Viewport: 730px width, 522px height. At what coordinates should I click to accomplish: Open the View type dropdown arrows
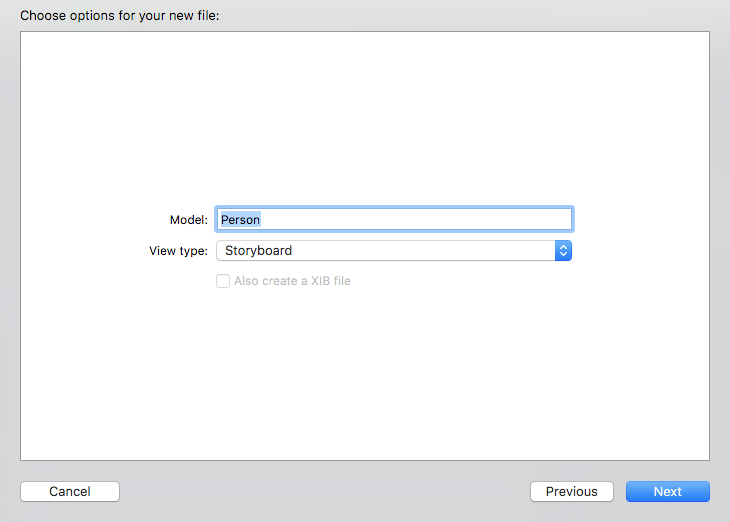[563, 250]
